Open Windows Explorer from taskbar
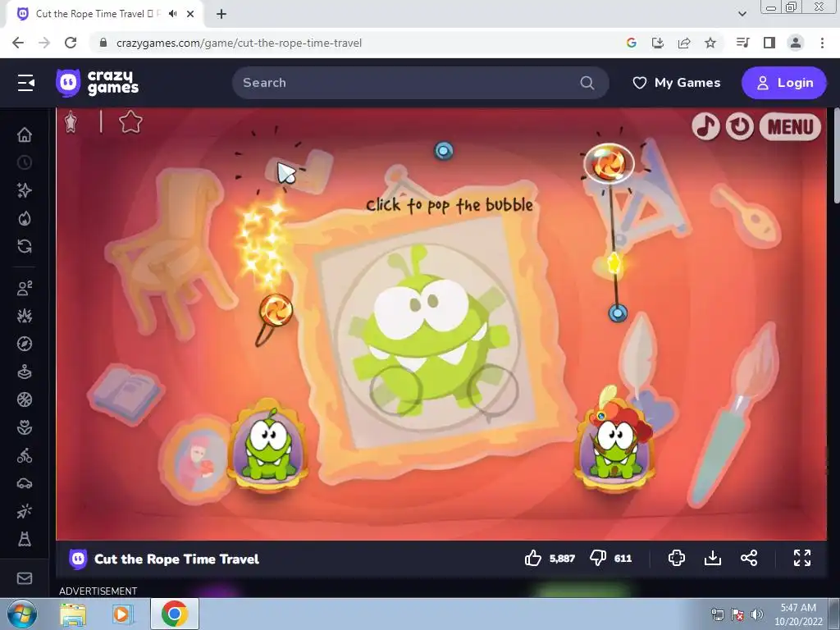Viewport: 840px width, 630px height. (72, 614)
